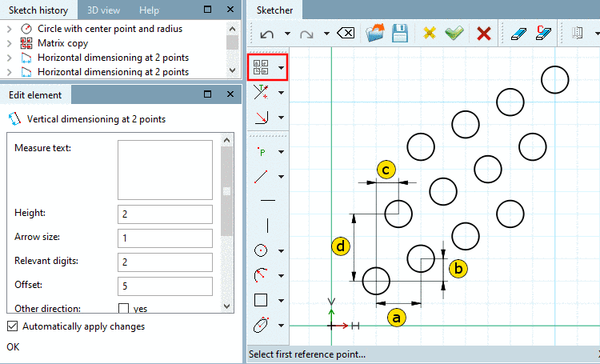The image size is (600, 364).
Task: Click Edit element panel scrollbar thumb
Action: click(x=226, y=191)
